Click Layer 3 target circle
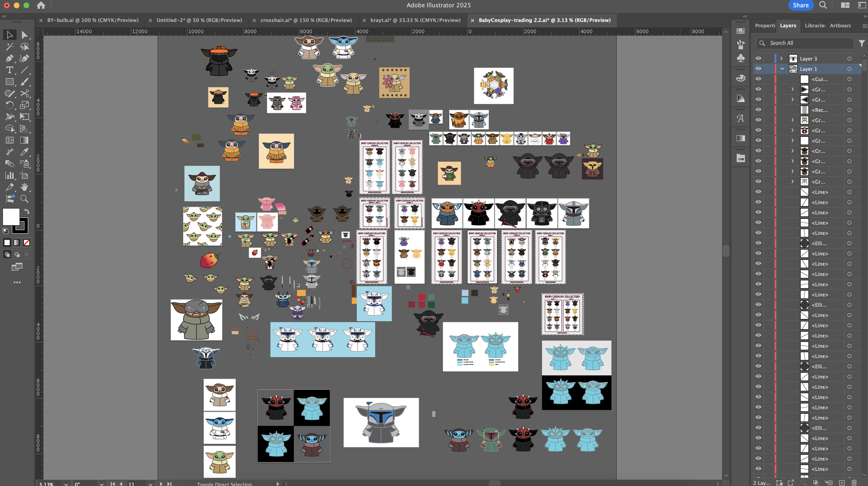The width and height of the screenshot is (868, 486). click(x=849, y=59)
